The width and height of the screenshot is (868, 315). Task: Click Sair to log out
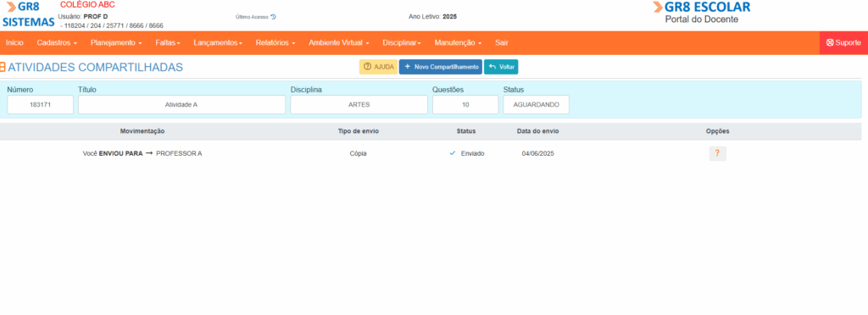tap(502, 42)
